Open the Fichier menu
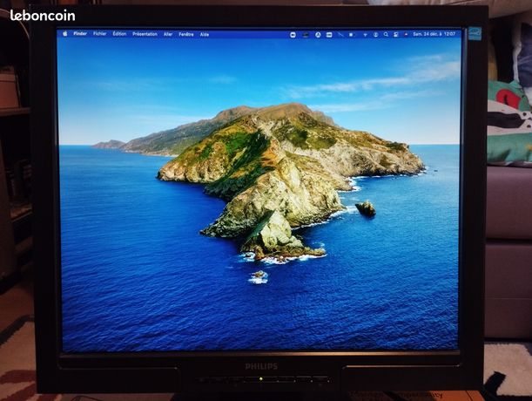The height and width of the screenshot is (401, 532). (x=100, y=34)
